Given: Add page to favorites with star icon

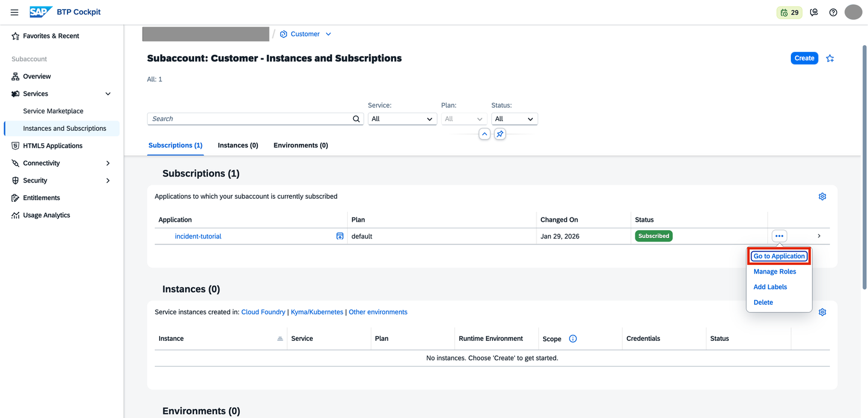Looking at the screenshot, I should 830,58.
